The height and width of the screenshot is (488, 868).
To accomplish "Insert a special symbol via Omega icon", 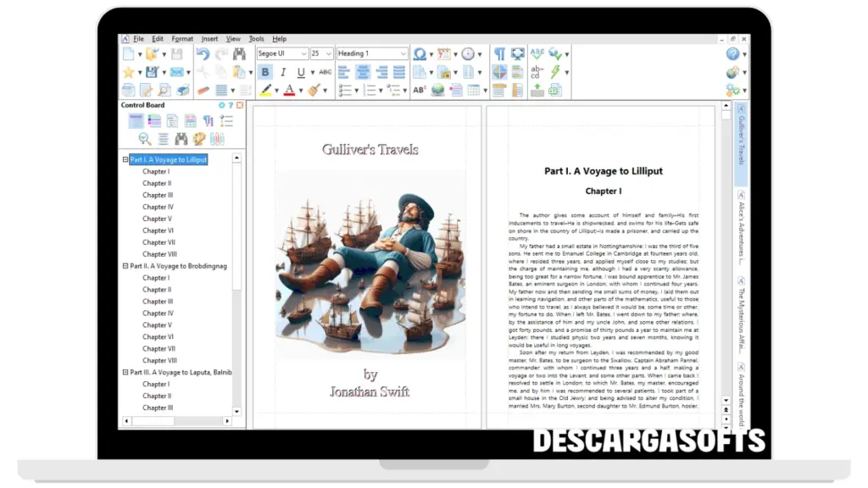I will [419, 53].
